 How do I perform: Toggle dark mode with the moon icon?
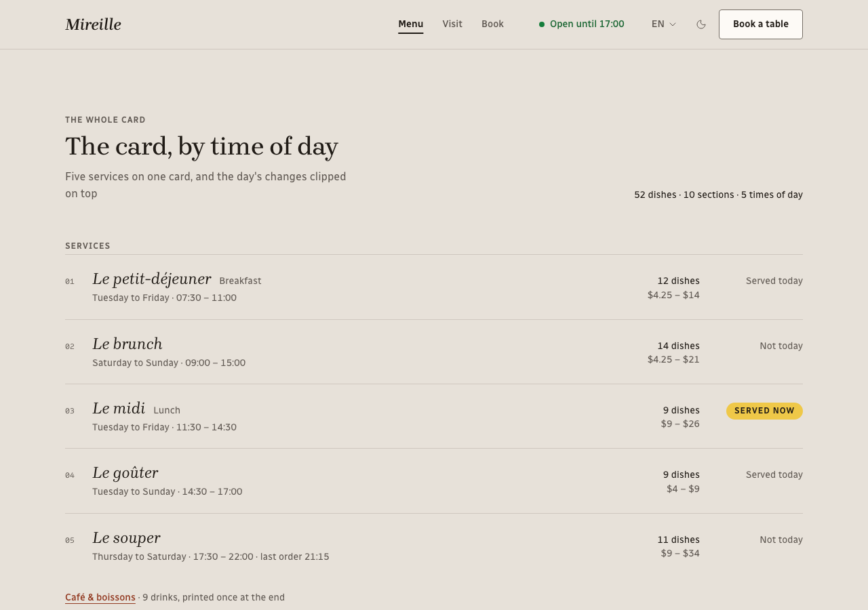[701, 24]
